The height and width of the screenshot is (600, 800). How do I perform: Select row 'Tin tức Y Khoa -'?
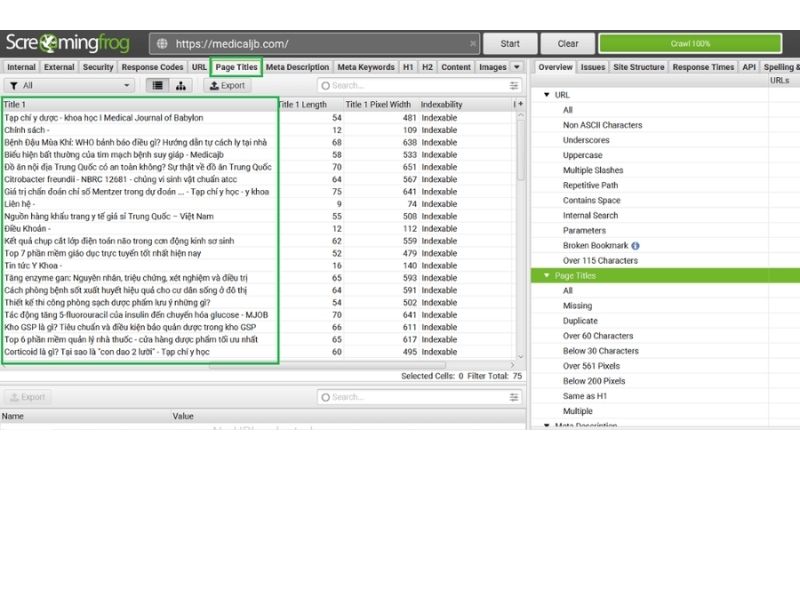[259, 266]
